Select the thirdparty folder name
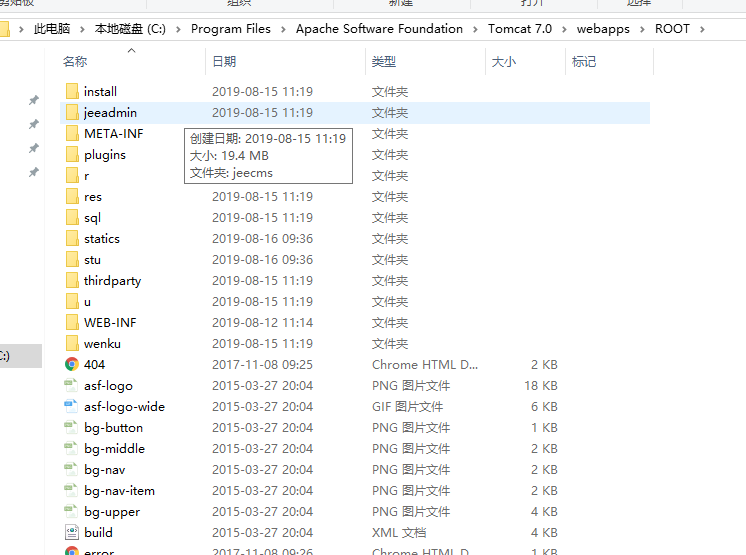Screen dimensions: 746x555 click(x=113, y=281)
